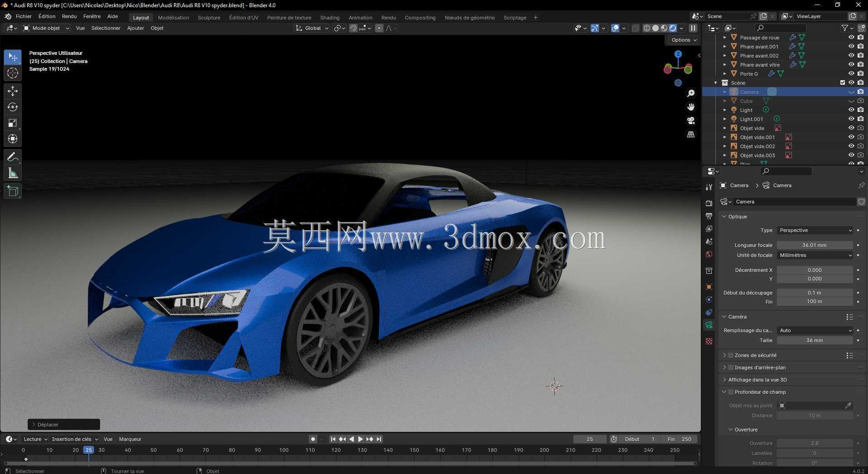Enable Images d'arrière-plan checkbox
The image size is (868, 474).
pos(731,368)
